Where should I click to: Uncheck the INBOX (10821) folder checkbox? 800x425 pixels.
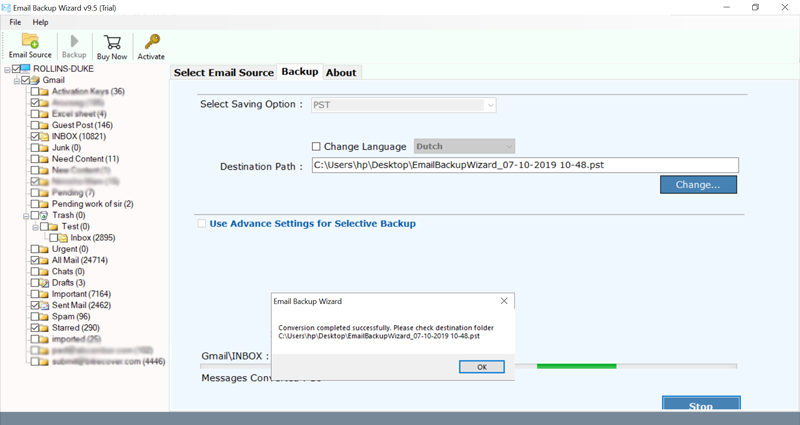(x=35, y=136)
